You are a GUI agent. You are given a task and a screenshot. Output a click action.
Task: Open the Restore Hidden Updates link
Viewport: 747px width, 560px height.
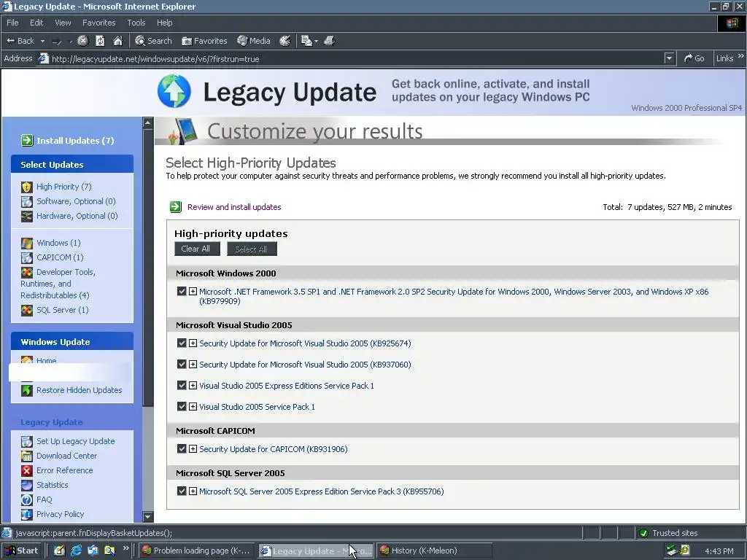pos(79,390)
